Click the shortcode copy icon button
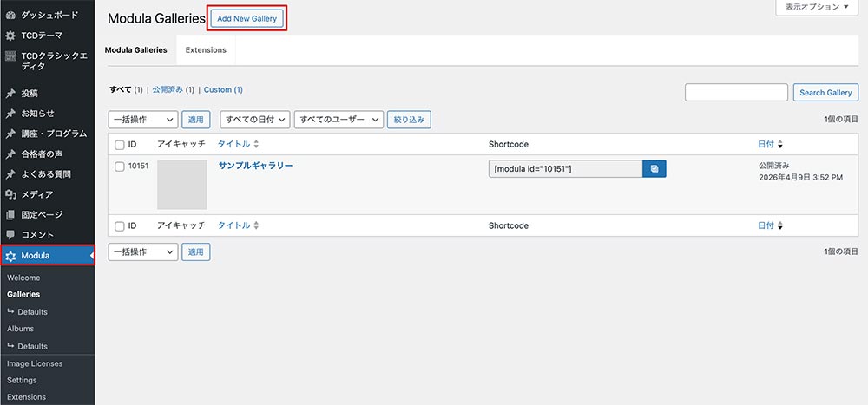Screen dimensions: 868x405 pos(654,169)
